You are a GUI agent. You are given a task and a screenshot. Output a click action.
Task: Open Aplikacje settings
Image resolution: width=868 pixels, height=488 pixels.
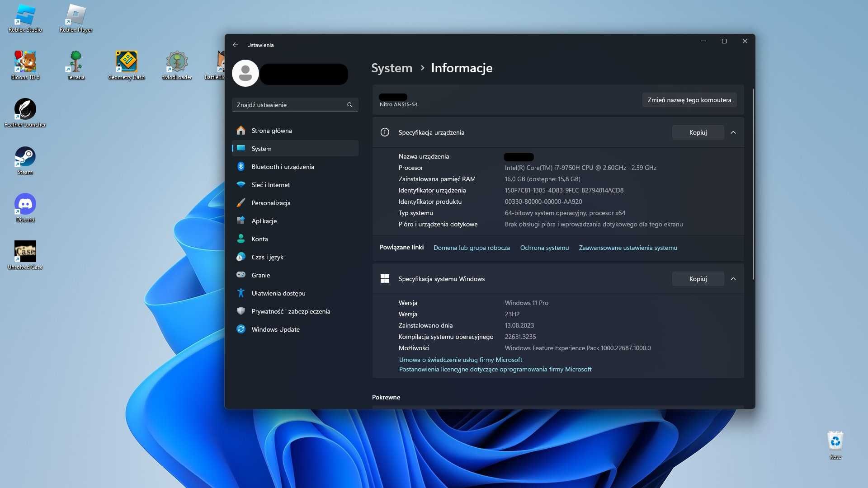point(295,221)
